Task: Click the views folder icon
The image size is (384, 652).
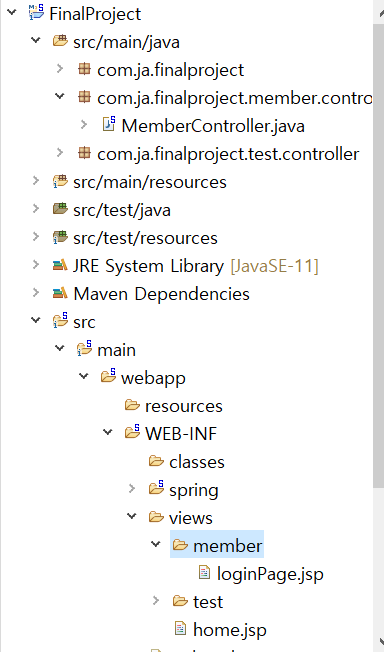Action: tap(156, 517)
